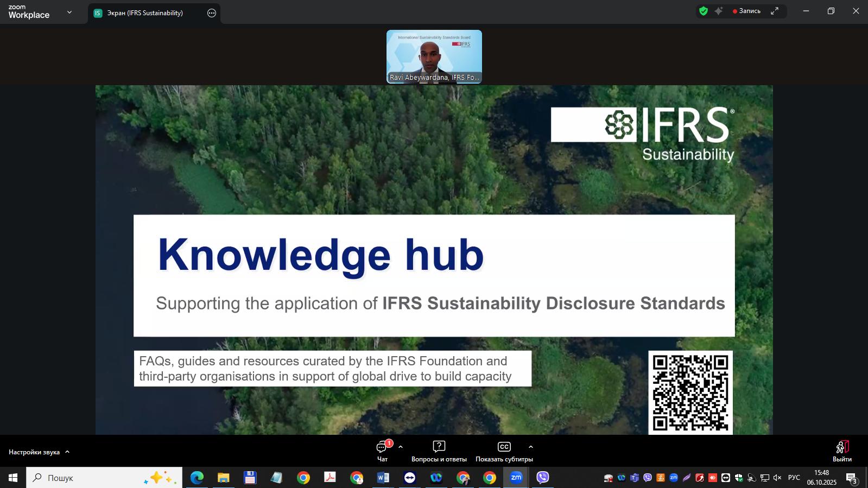The width and height of the screenshot is (868, 488).
Task: Switch to TeamViewer in the taskbar
Action: (410, 478)
